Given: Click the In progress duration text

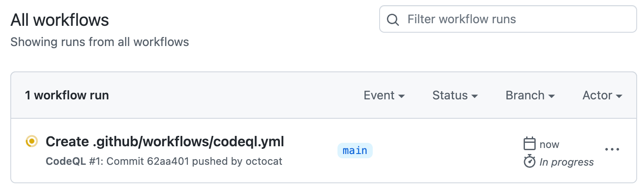Looking at the screenshot, I should [566, 162].
